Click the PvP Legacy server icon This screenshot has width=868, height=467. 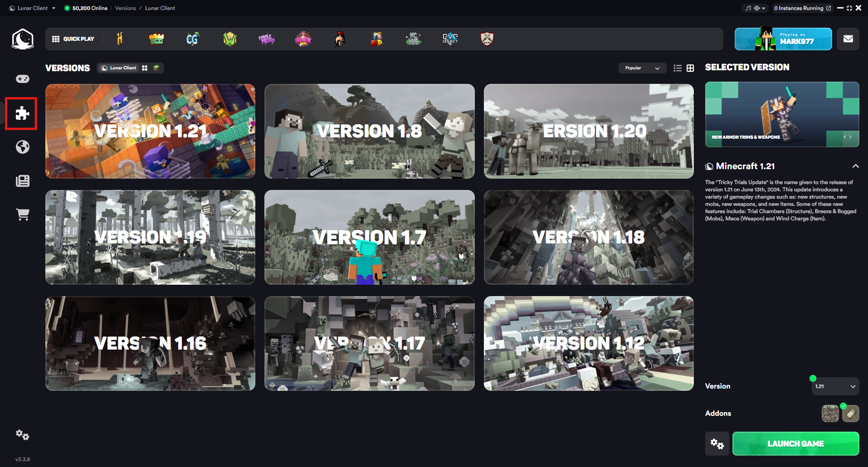point(450,39)
